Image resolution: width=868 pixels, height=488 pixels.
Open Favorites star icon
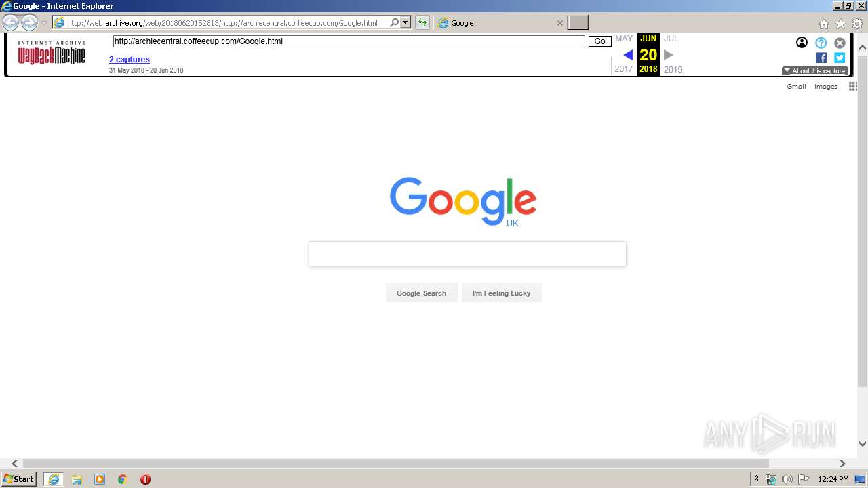[840, 24]
